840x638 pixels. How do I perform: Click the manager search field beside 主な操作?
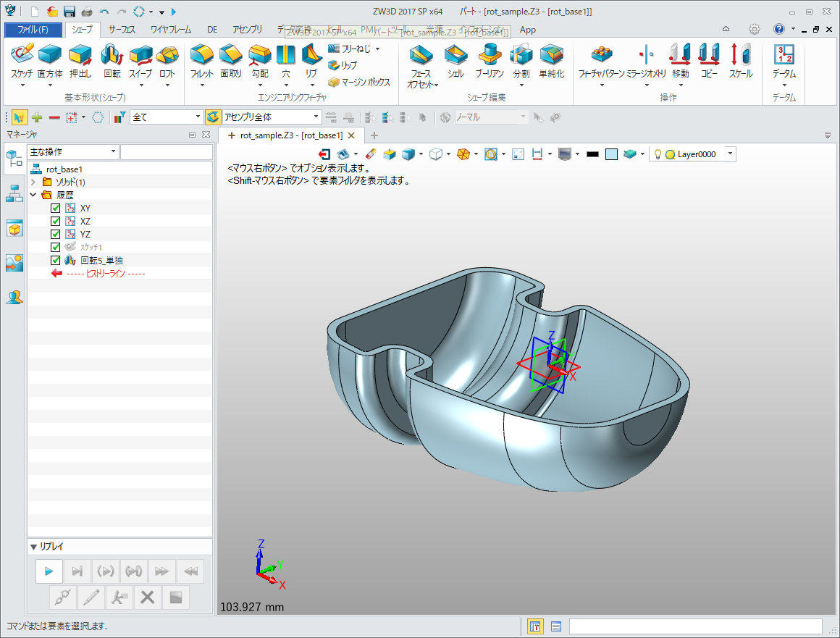(166, 151)
